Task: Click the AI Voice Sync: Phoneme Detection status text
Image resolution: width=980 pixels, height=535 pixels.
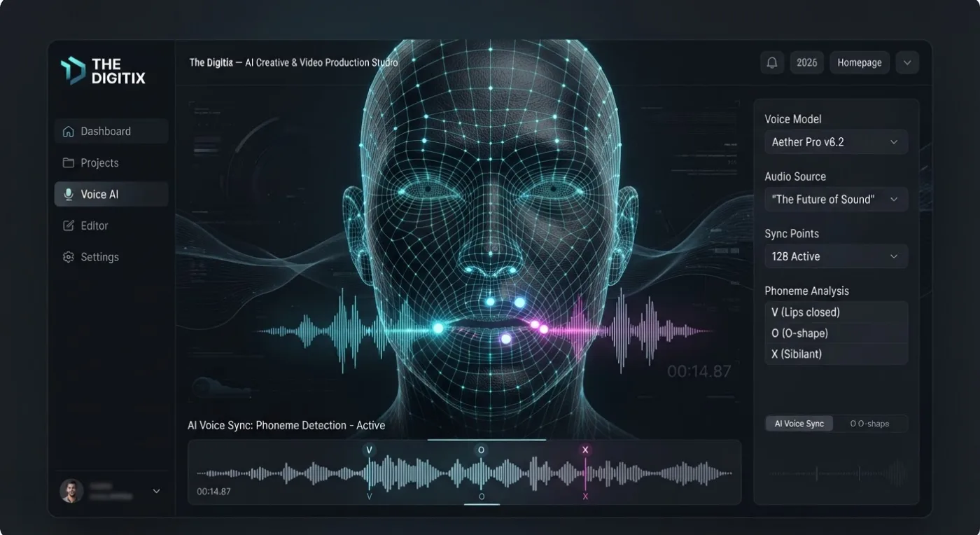Action: tap(286, 425)
